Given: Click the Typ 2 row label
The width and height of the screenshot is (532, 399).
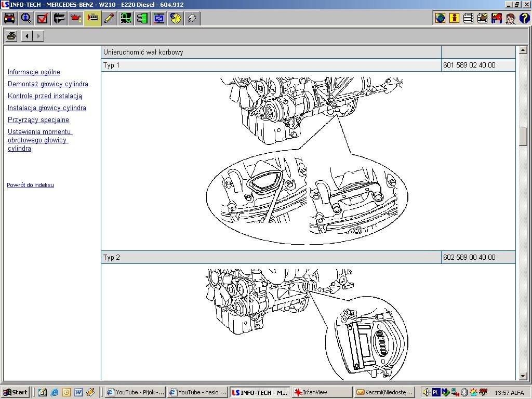Looking at the screenshot, I should pos(112,257).
